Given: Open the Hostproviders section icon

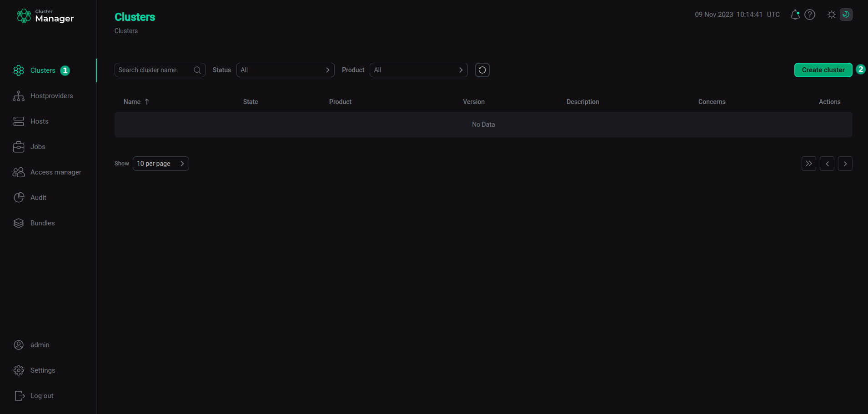Looking at the screenshot, I should (18, 95).
